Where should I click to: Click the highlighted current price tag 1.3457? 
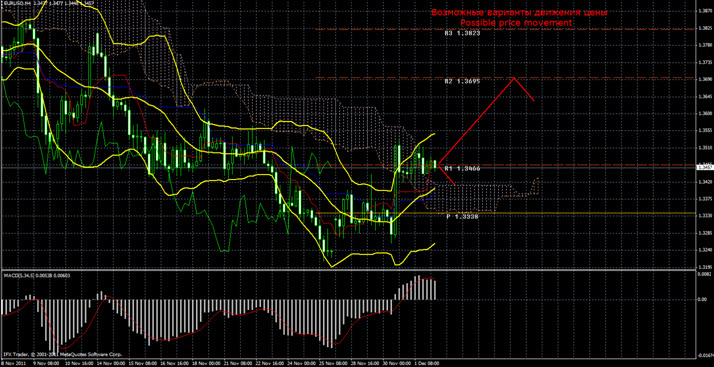coord(704,168)
